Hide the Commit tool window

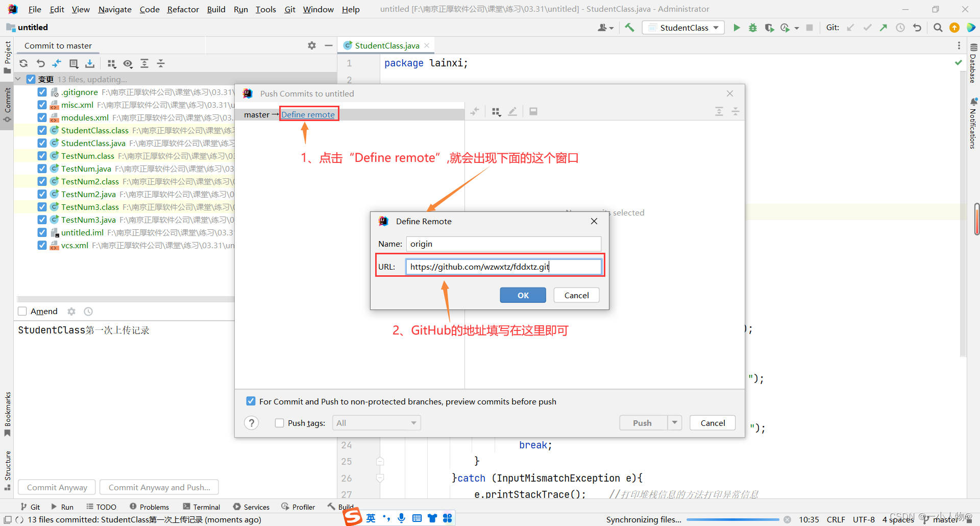coord(328,45)
